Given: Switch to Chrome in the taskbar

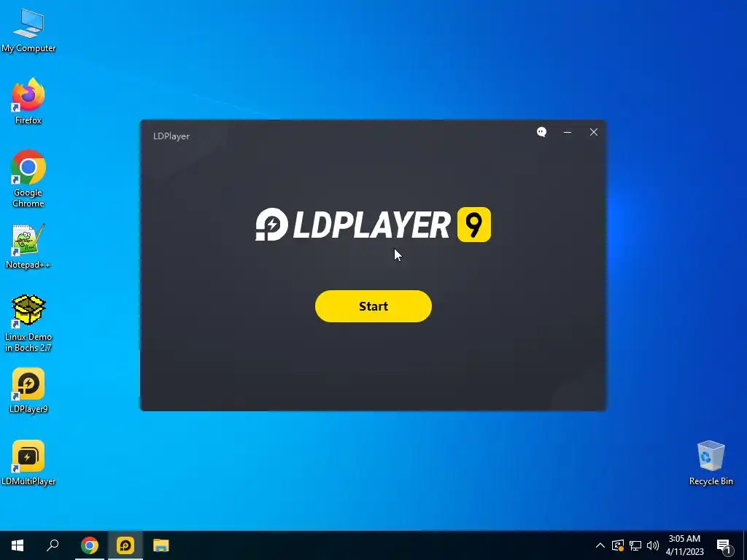Looking at the screenshot, I should [x=90, y=545].
